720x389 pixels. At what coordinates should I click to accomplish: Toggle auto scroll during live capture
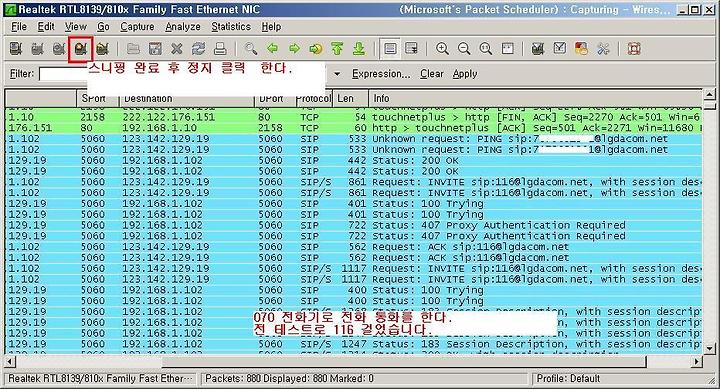(x=412, y=49)
